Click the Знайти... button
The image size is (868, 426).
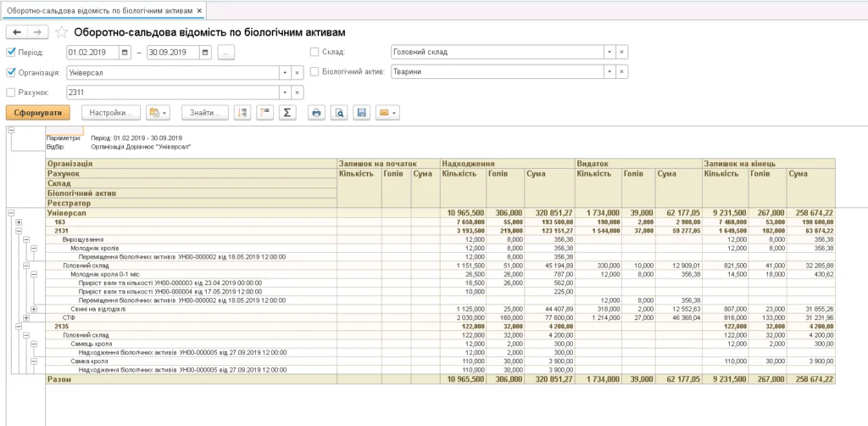[205, 113]
